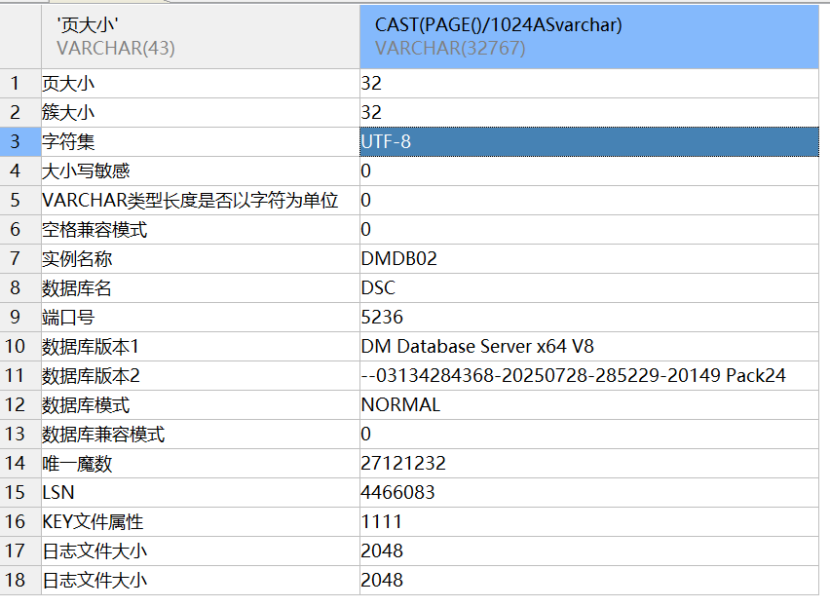Viewport: 830px width, 607px height.
Task: Click the 数据库兼容模式 label cell
Action: [201, 434]
